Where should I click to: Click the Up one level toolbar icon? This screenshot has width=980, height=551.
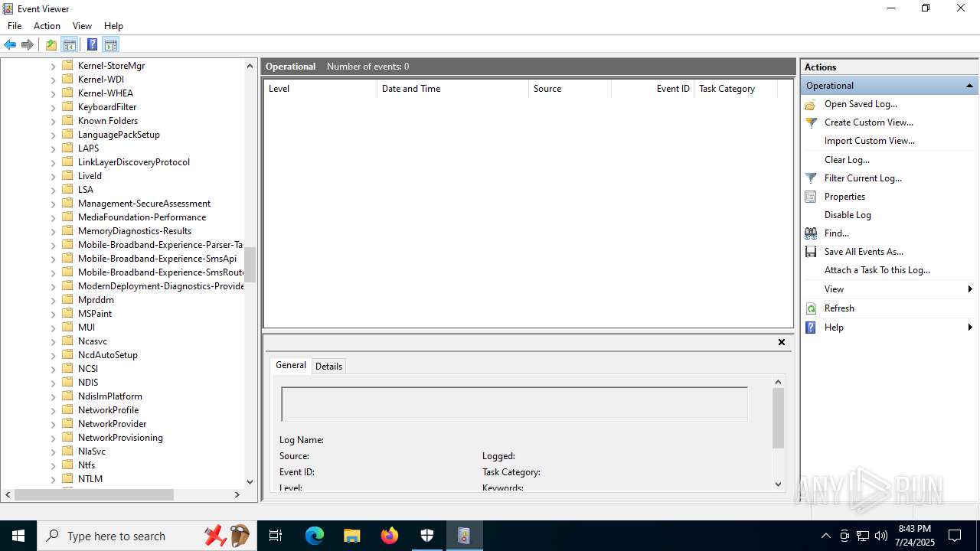51,44
